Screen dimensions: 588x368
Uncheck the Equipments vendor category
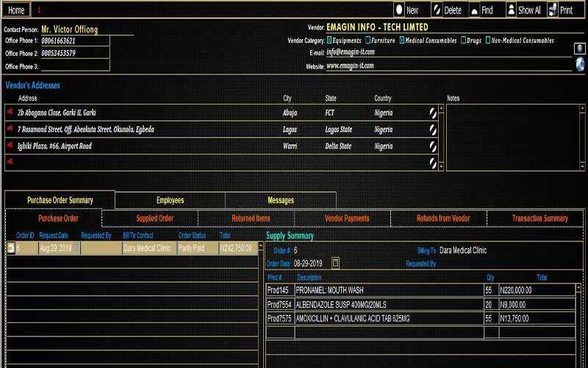click(x=329, y=40)
